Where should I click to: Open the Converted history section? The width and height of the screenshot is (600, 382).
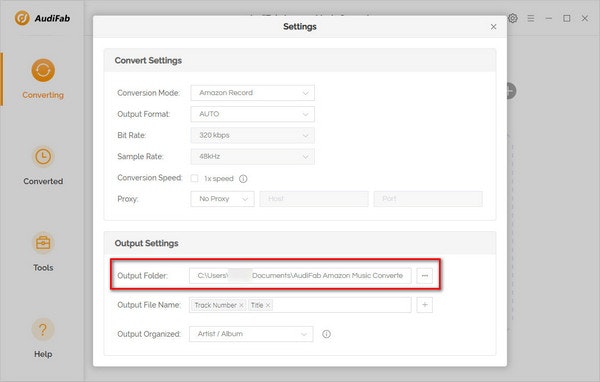click(43, 165)
